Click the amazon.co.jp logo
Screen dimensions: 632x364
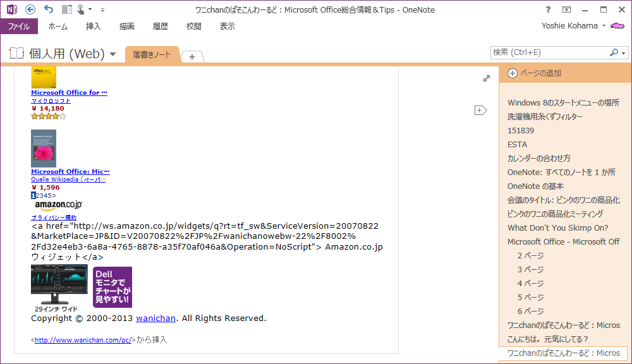[58, 205]
